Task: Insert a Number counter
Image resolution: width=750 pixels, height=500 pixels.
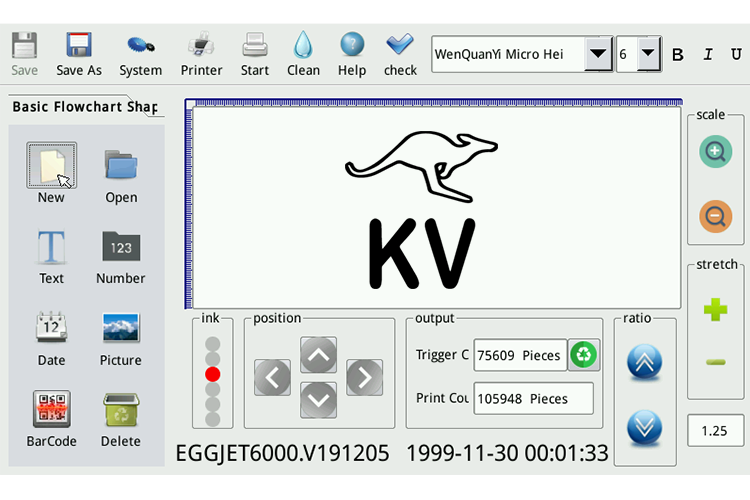Action: 121,246
